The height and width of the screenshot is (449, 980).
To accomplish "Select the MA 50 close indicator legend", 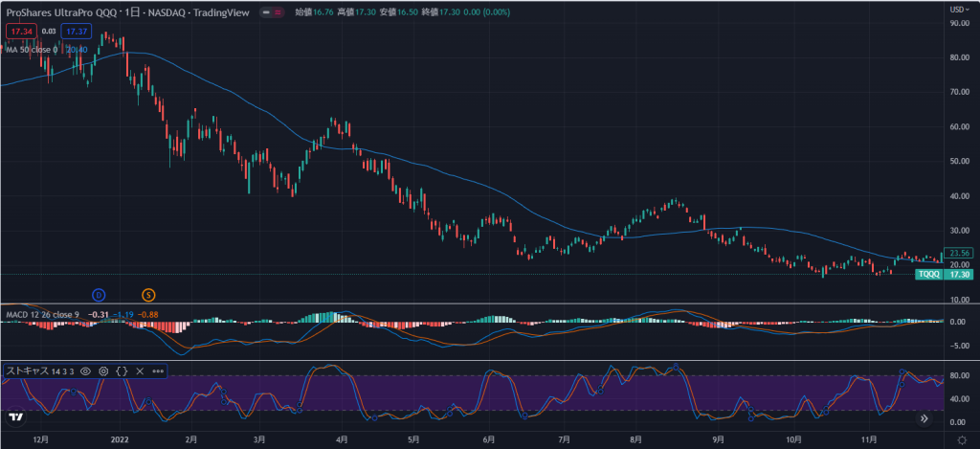I will [31, 50].
